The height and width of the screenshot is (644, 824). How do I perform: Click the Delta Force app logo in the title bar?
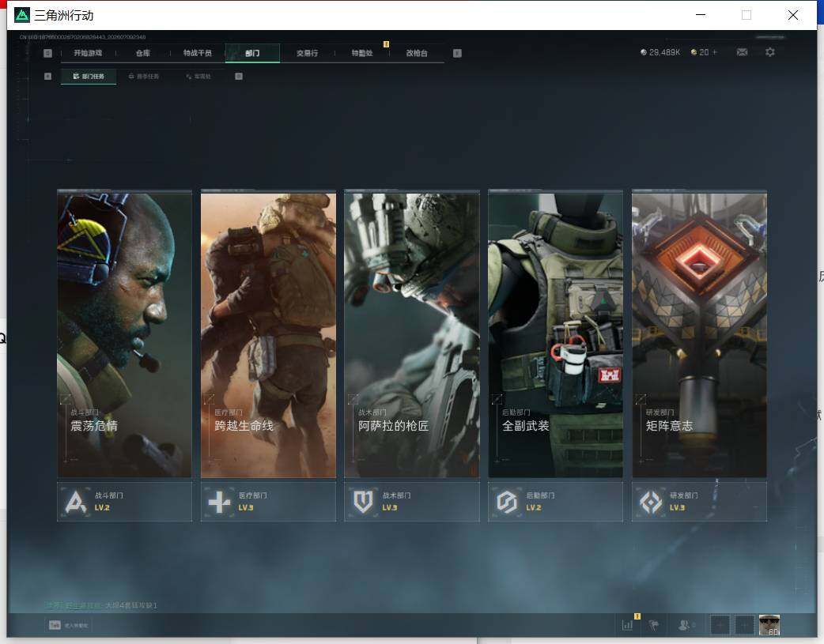click(21, 15)
